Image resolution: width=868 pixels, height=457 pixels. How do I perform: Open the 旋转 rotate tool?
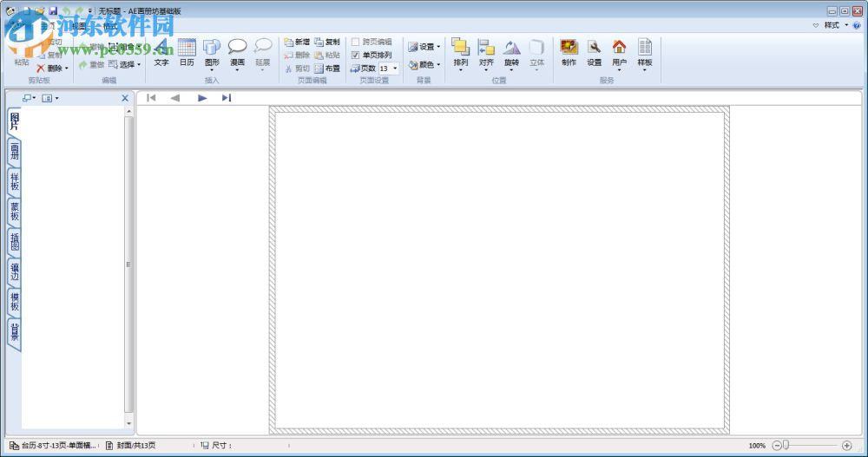[x=511, y=55]
